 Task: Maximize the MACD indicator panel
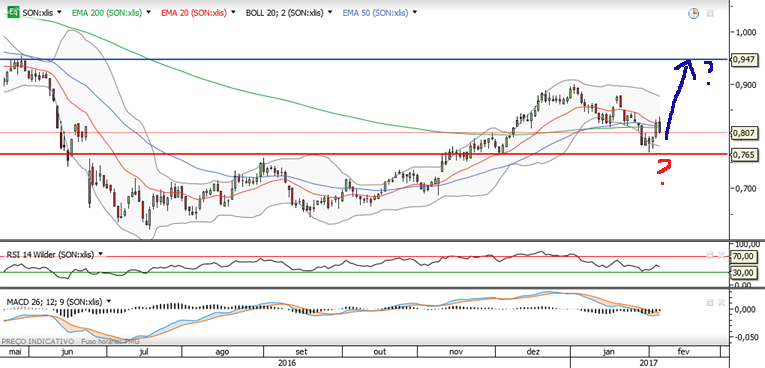(710, 303)
